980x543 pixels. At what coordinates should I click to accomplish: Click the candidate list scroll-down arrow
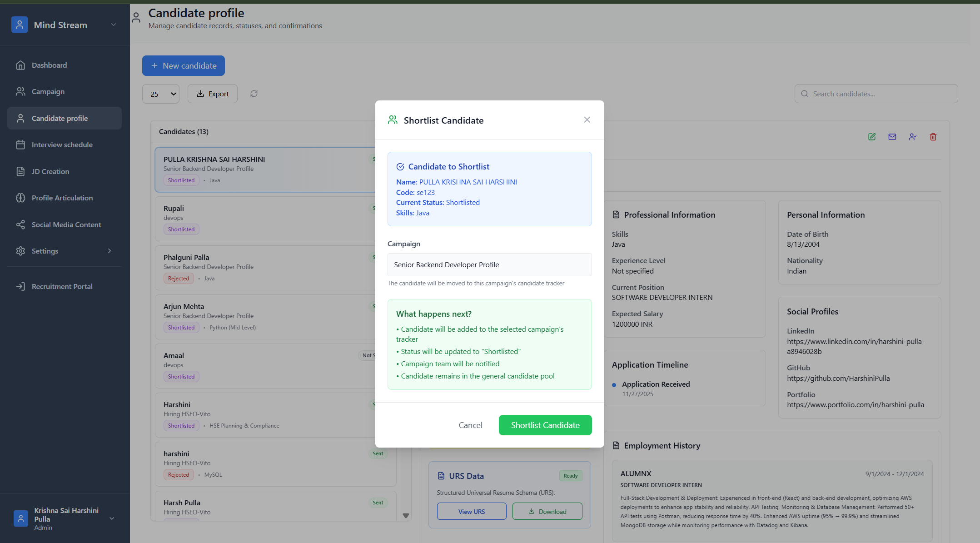coord(406,516)
